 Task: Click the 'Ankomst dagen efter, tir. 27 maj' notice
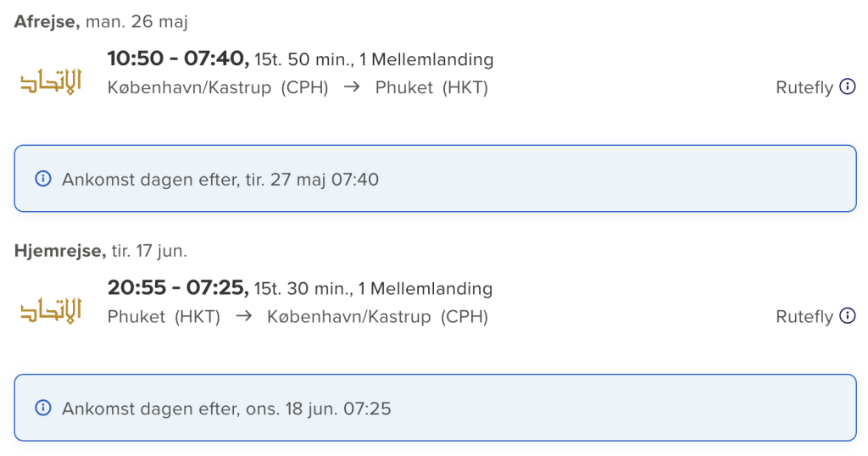pyautogui.click(x=435, y=179)
